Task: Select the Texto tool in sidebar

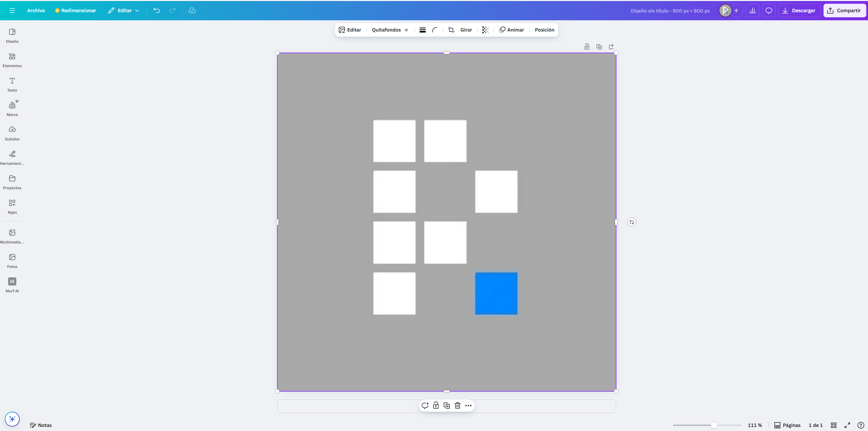Action: tap(12, 84)
